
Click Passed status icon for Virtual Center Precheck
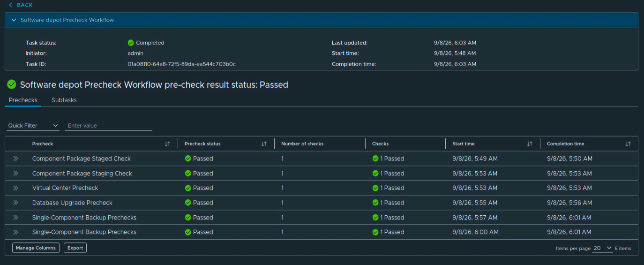pos(188,188)
